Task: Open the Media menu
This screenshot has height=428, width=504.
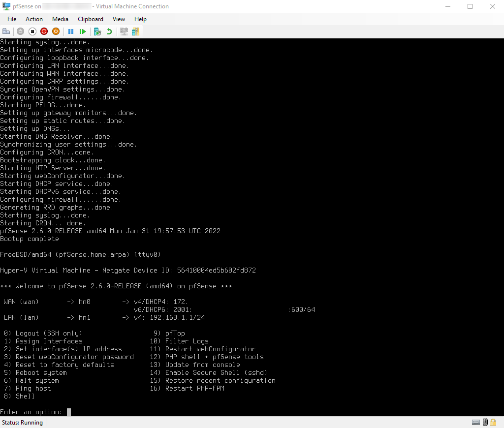Action: tap(60, 19)
